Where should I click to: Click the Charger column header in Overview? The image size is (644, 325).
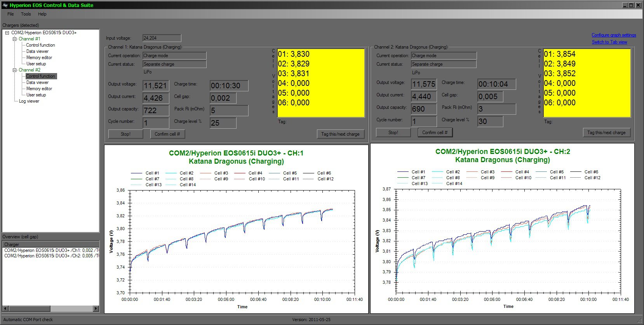coord(50,245)
